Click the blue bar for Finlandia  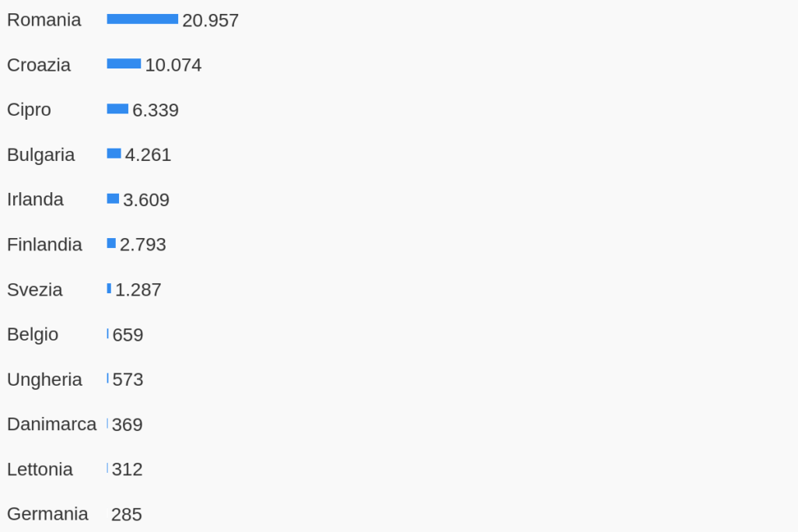click(111, 243)
